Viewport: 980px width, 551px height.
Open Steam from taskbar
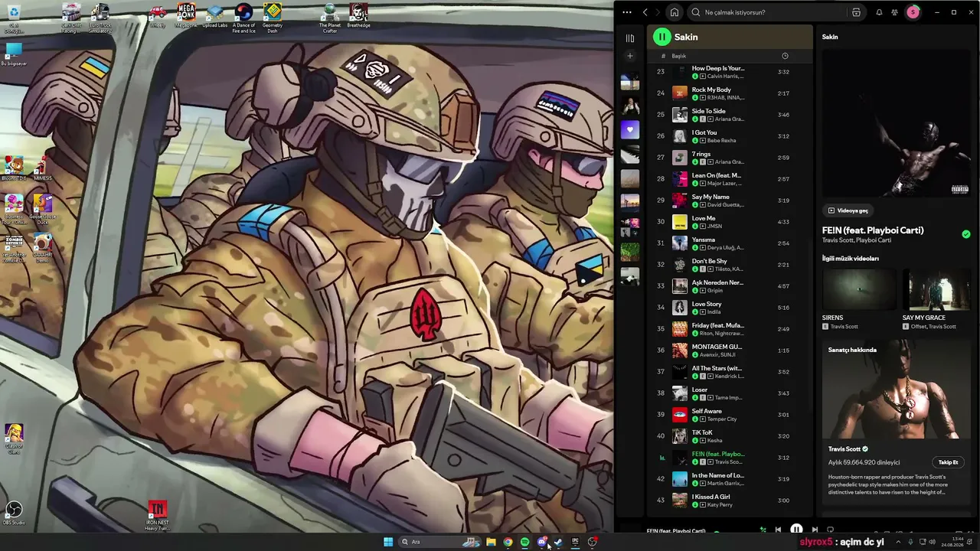[558, 542]
